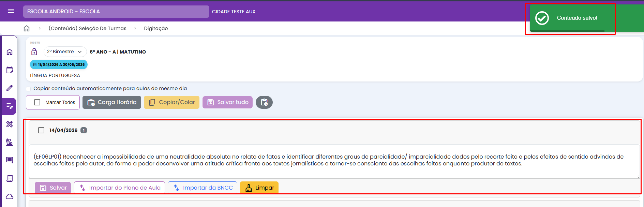This screenshot has width=644, height=207.
Task: Click Importar da BNCC button
Action: [x=203, y=188]
